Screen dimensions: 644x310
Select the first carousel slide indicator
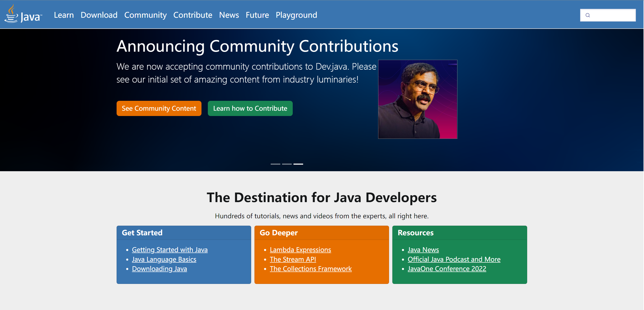(275, 164)
